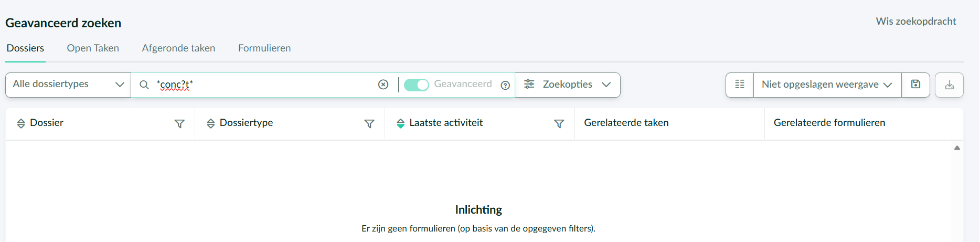Open help icon next to Geavanceerd
Image resolution: width=980 pixels, height=242 pixels.
505,85
